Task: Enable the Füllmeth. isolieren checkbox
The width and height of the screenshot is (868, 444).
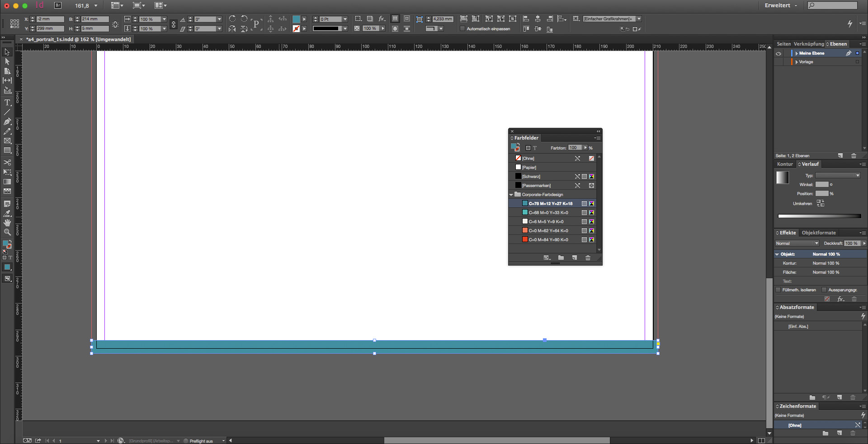Action: (x=778, y=290)
